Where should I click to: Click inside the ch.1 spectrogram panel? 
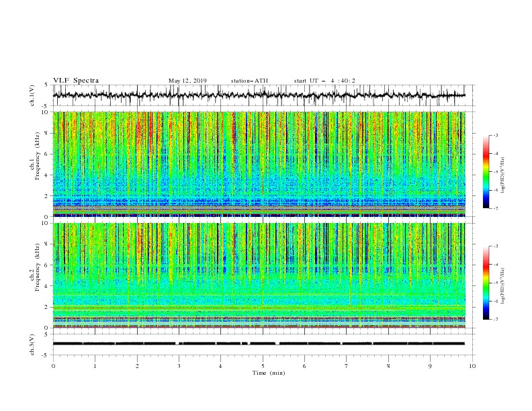259,164
